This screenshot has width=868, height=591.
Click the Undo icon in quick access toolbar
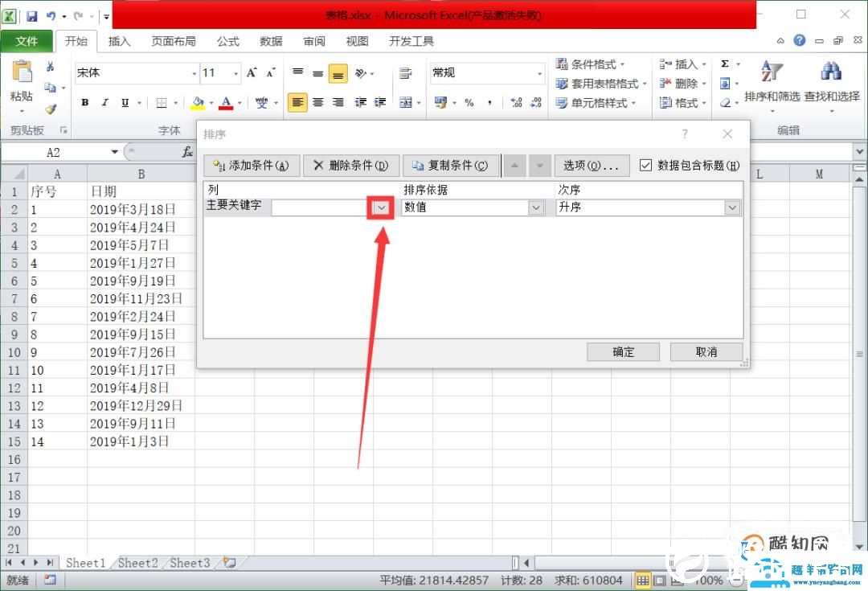pyautogui.click(x=51, y=16)
